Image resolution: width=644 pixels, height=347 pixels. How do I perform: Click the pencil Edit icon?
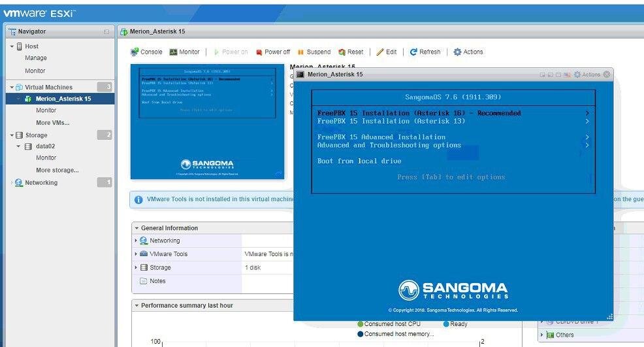pyautogui.click(x=380, y=52)
